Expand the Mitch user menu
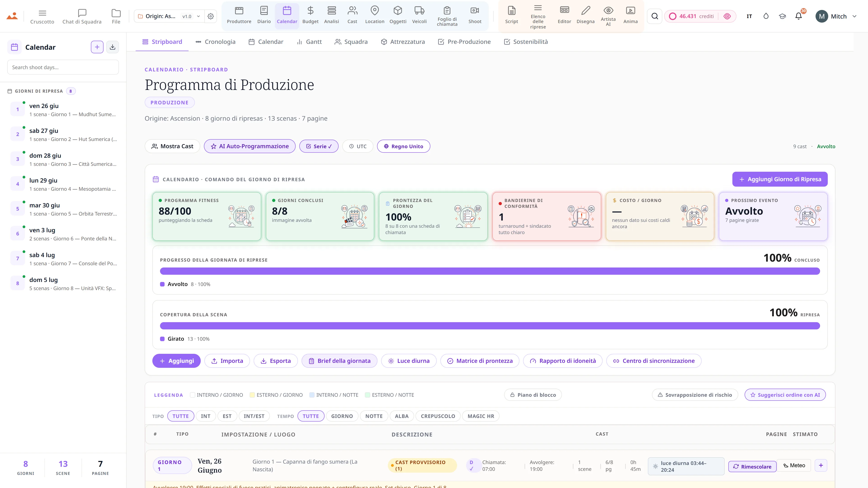 click(836, 16)
